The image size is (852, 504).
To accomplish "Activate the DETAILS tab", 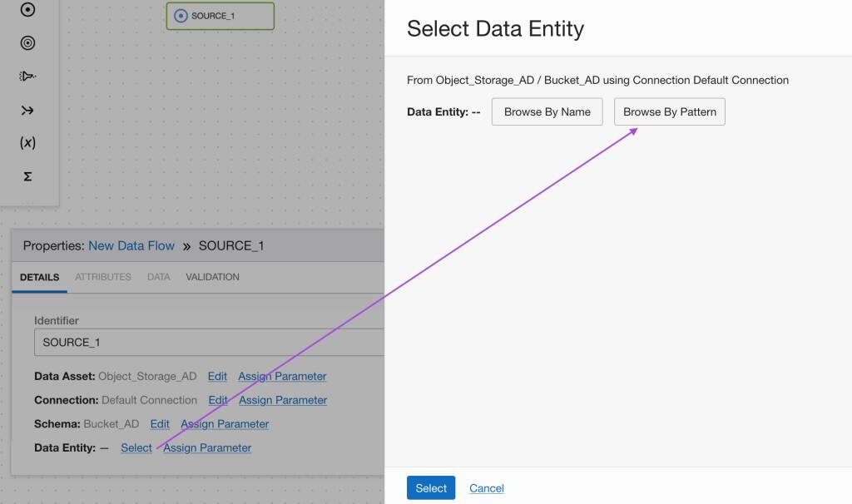I will [x=39, y=277].
